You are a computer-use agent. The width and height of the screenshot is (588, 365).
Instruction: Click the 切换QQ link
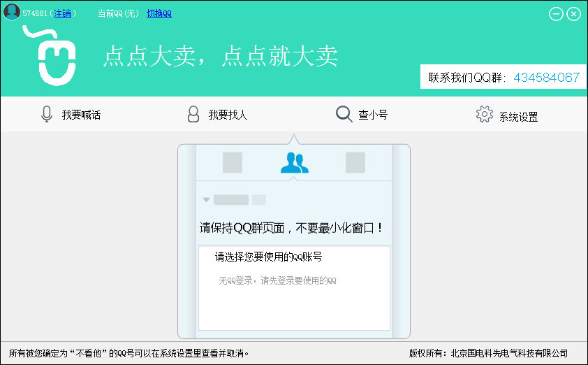click(x=159, y=13)
